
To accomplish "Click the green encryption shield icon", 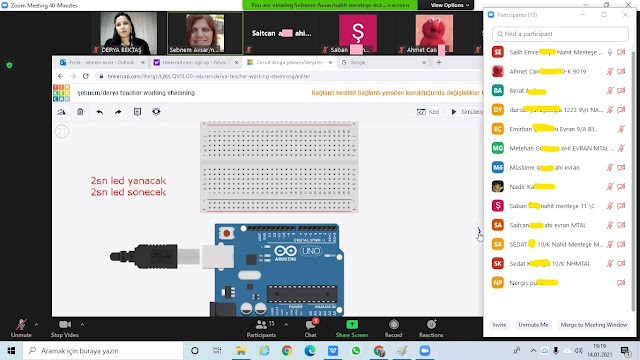I will coord(9,65).
